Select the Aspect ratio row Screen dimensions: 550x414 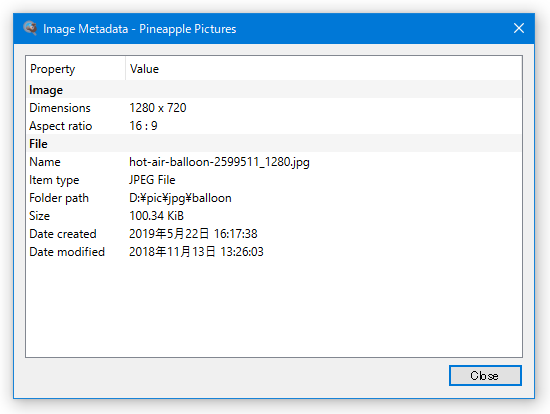click(x=274, y=126)
